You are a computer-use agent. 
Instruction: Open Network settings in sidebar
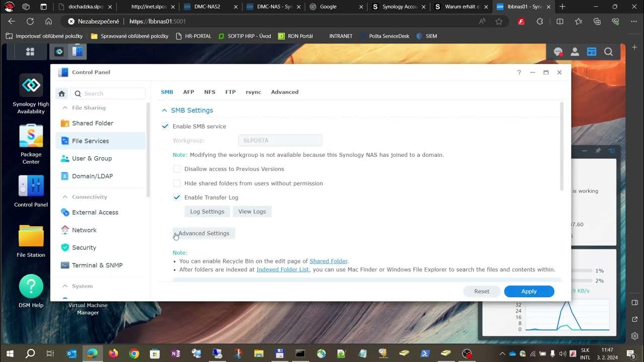click(x=100, y=230)
